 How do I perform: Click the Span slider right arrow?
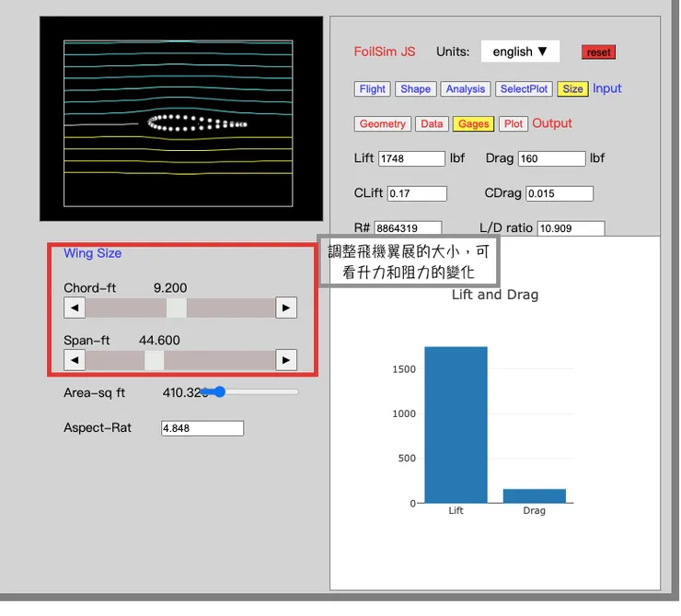[x=286, y=360]
